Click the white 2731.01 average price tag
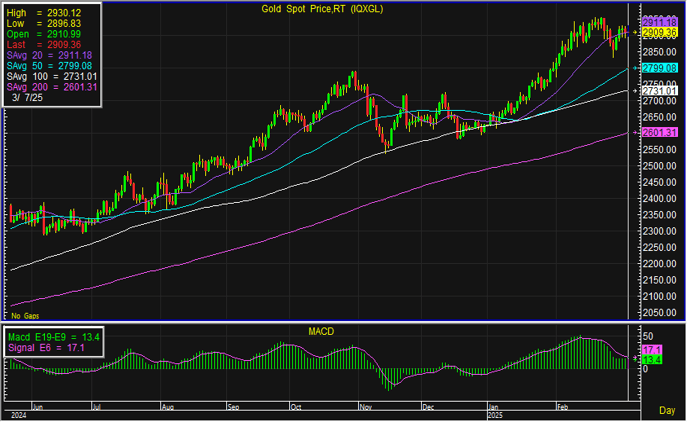 (x=661, y=91)
